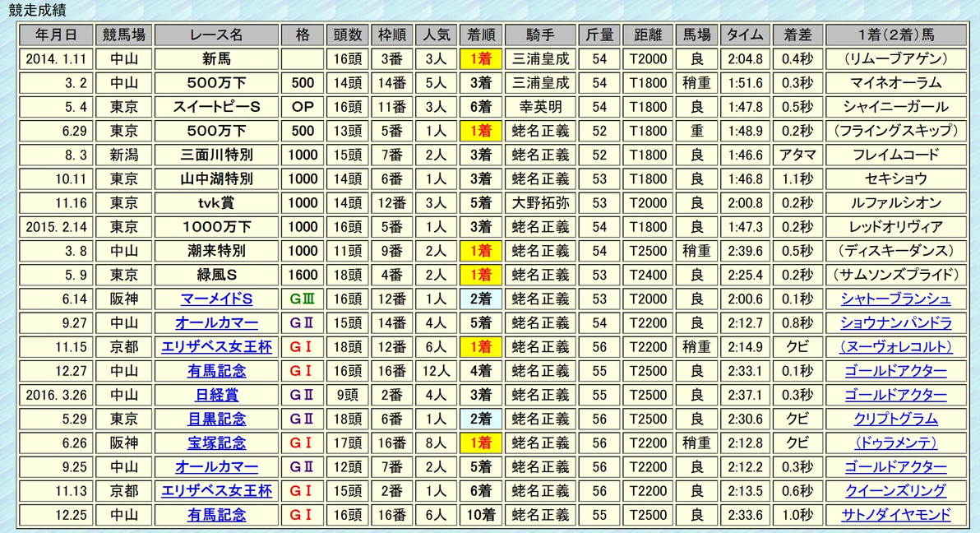This screenshot has height=533, width=980.
Task: Open the (ドゥラメンテ) horse link
Action: (895, 443)
